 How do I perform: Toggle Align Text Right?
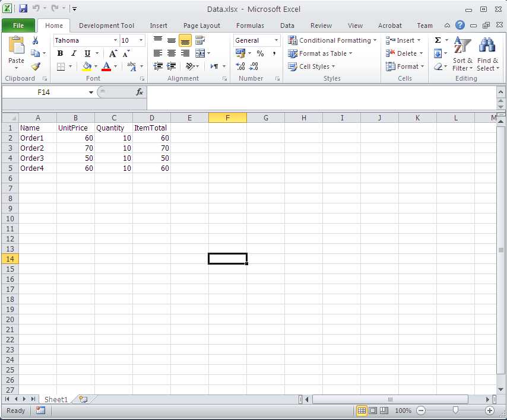coord(185,53)
